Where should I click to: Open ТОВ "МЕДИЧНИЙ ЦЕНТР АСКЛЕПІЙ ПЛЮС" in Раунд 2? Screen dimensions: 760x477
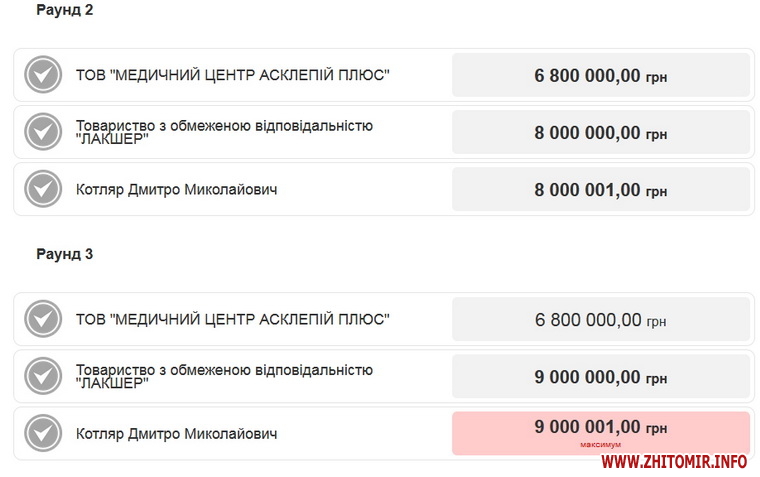pos(232,75)
